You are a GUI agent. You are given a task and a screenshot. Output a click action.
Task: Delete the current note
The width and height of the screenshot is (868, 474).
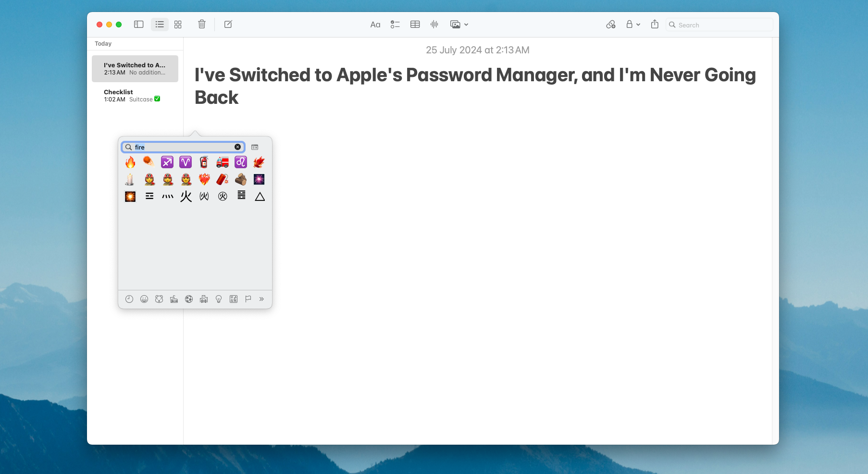(x=201, y=25)
